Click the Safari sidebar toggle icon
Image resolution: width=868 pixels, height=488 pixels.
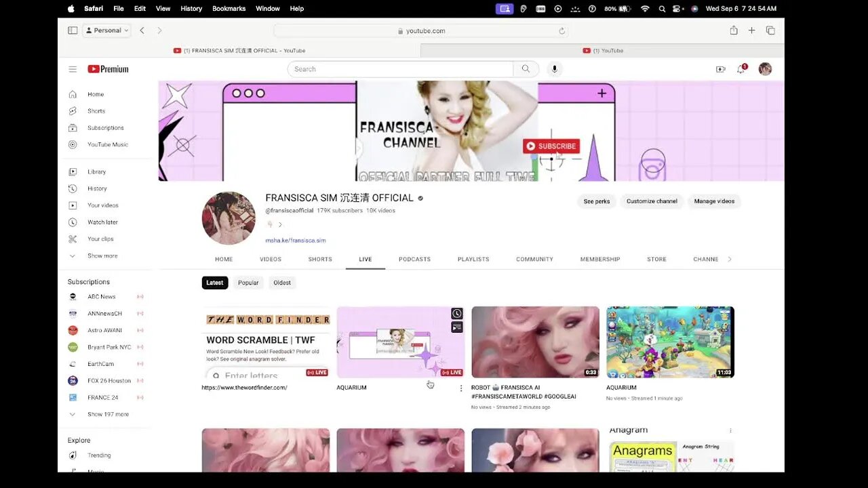pyautogui.click(x=73, y=30)
